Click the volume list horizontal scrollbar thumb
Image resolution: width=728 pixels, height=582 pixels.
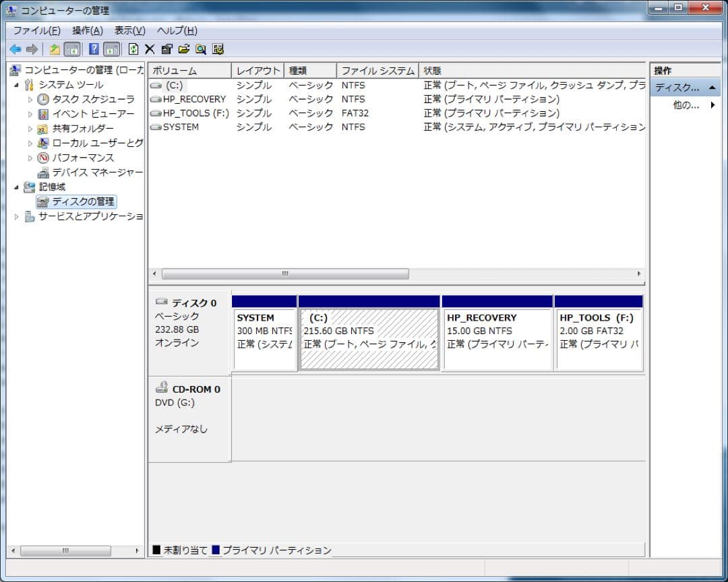pos(285,274)
